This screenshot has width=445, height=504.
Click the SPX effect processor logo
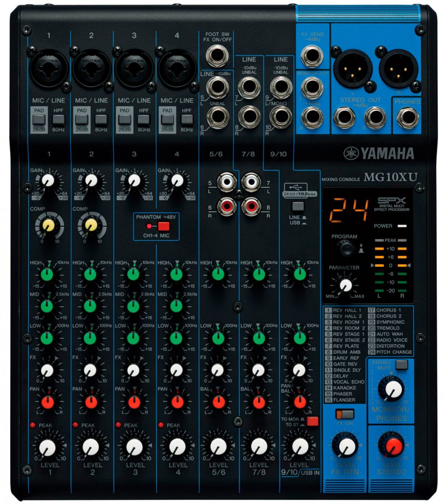pyautogui.click(x=391, y=200)
